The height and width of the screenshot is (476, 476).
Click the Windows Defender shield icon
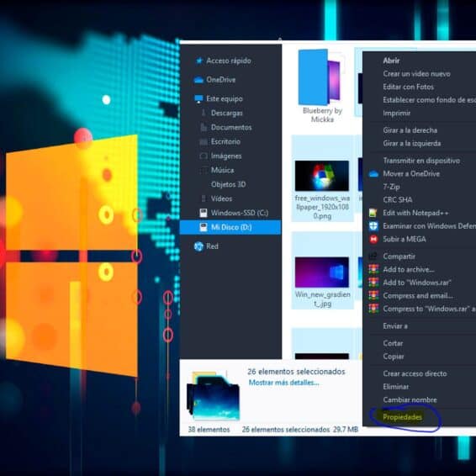pyautogui.click(x=373, y=226)
